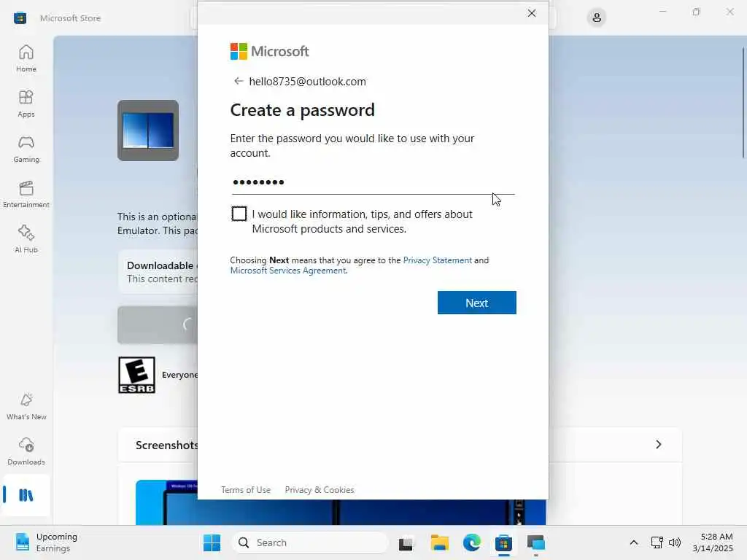The image size is (747, 560).
Task: Open the Home section in Microsoft Store sidebar
Action: pyautogui.click(x=26, y=58)
